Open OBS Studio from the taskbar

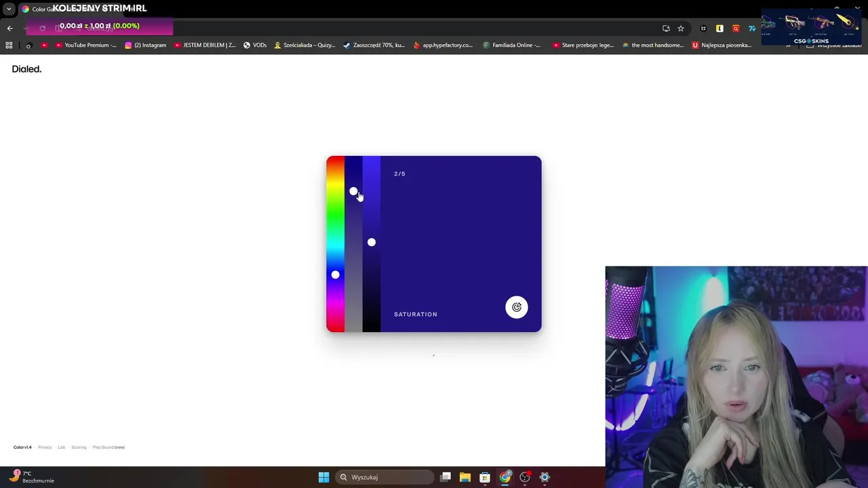point(525,477)
